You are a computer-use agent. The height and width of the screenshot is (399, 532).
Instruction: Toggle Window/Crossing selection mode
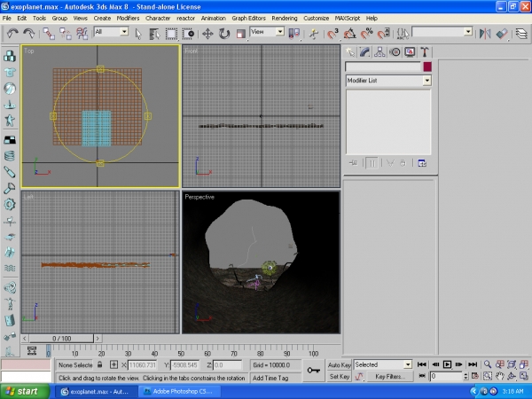[x=188, y=34]
